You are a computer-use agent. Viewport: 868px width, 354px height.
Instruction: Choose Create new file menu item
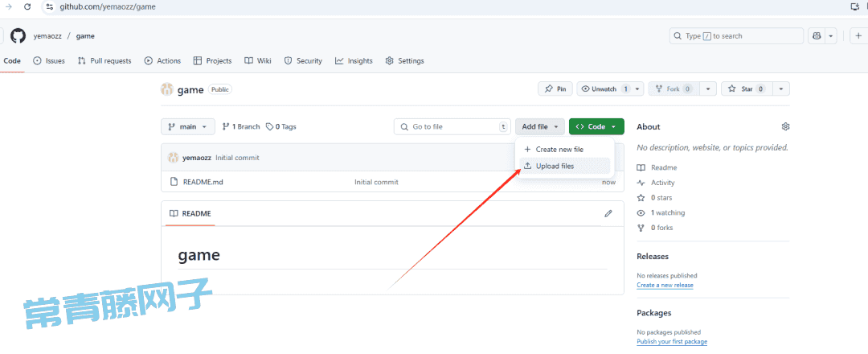click(x=565, y=149)
